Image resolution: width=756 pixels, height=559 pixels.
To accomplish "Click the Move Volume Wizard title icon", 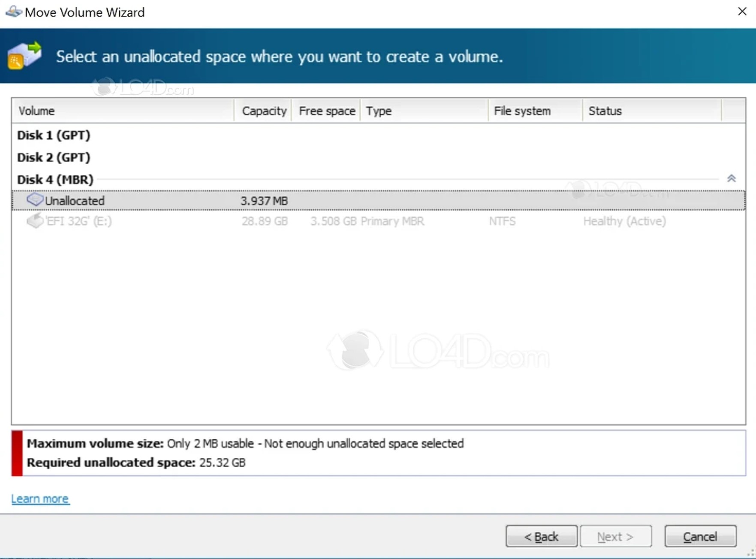I will 14,12.
